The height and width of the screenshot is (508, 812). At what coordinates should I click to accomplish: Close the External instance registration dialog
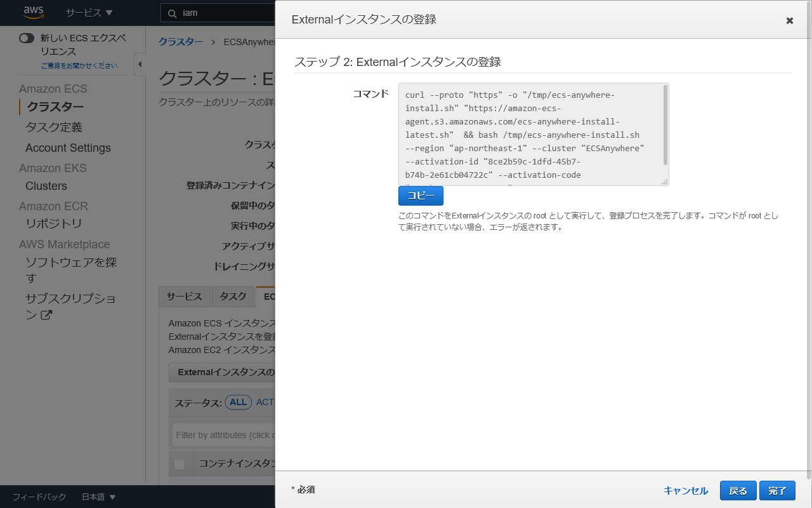click(x=789, y=20)
